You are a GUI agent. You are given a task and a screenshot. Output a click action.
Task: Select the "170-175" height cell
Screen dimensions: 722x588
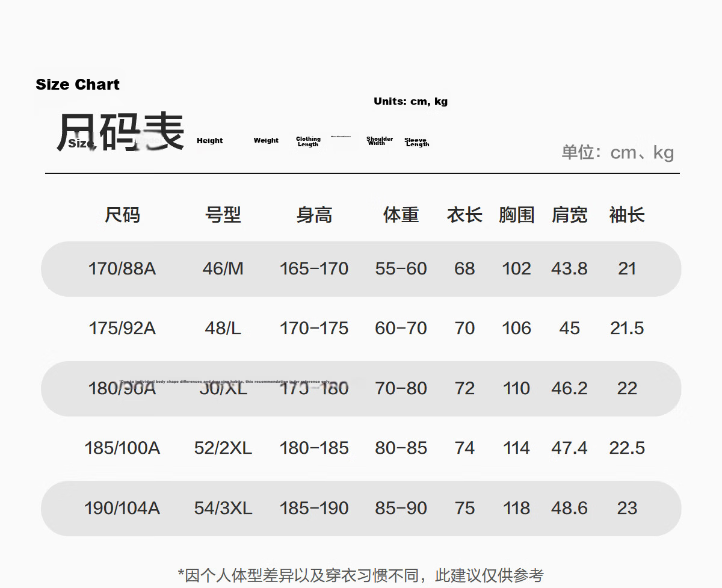[x=314, y=328]
